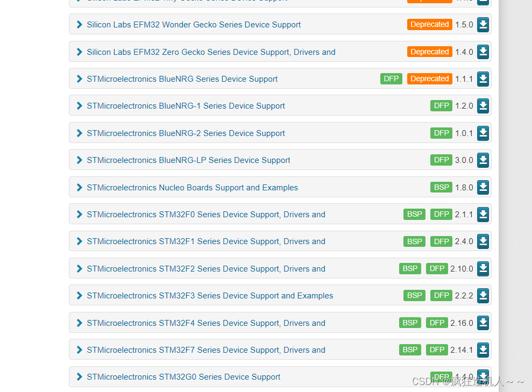Screen dimensions: 532x392
Task: Open STMicroelectronics BlueNRG-2 Series Device Support link
Action: point(186,133)
